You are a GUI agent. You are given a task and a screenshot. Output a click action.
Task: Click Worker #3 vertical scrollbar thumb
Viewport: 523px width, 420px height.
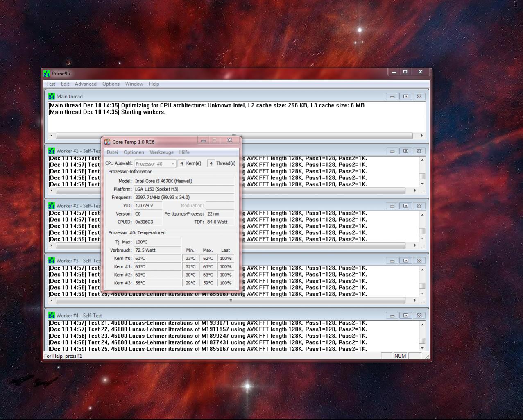[422, 286]
